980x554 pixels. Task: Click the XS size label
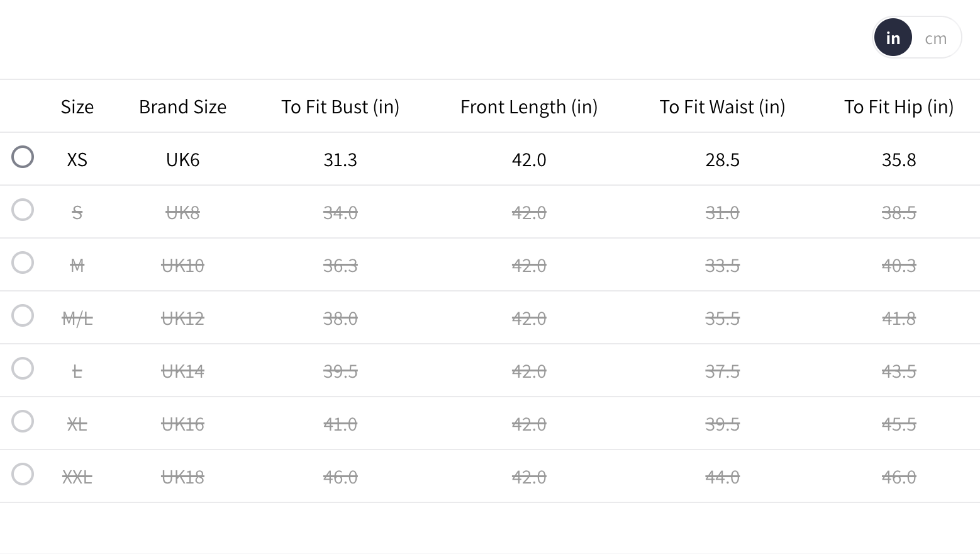click(77, 160)
